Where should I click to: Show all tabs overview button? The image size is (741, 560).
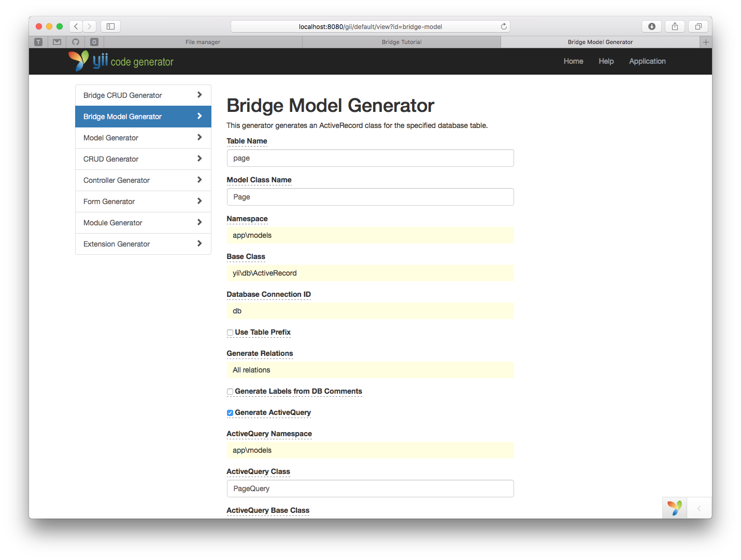click(698, 26)
